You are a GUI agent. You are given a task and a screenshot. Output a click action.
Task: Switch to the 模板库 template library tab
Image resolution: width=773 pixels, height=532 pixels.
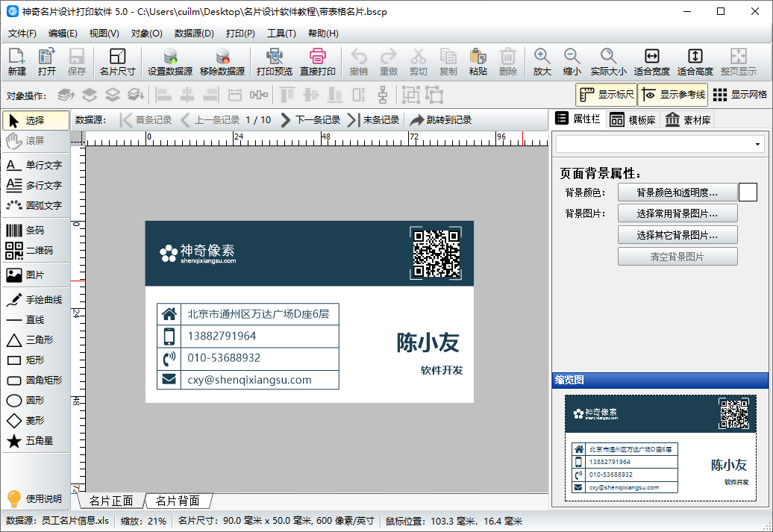633,120
